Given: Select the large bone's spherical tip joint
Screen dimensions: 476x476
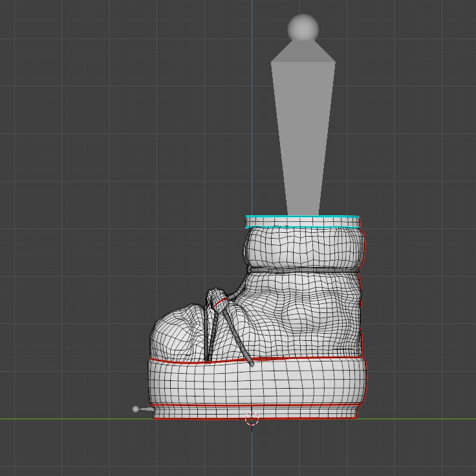Looking at the screenshot, I should 303,28.
